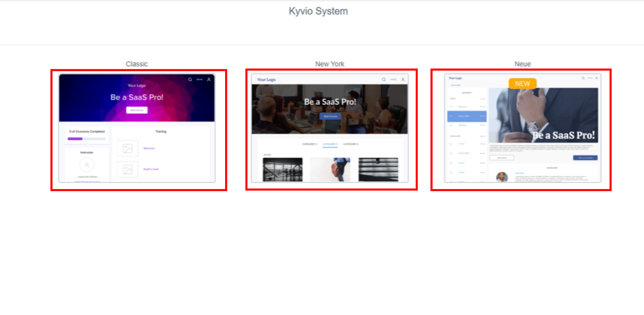This screenshot has width=644, height=315.
Task: Select highlighted blue lesson row in Neue sidebar
Action: tap(467, 116)
